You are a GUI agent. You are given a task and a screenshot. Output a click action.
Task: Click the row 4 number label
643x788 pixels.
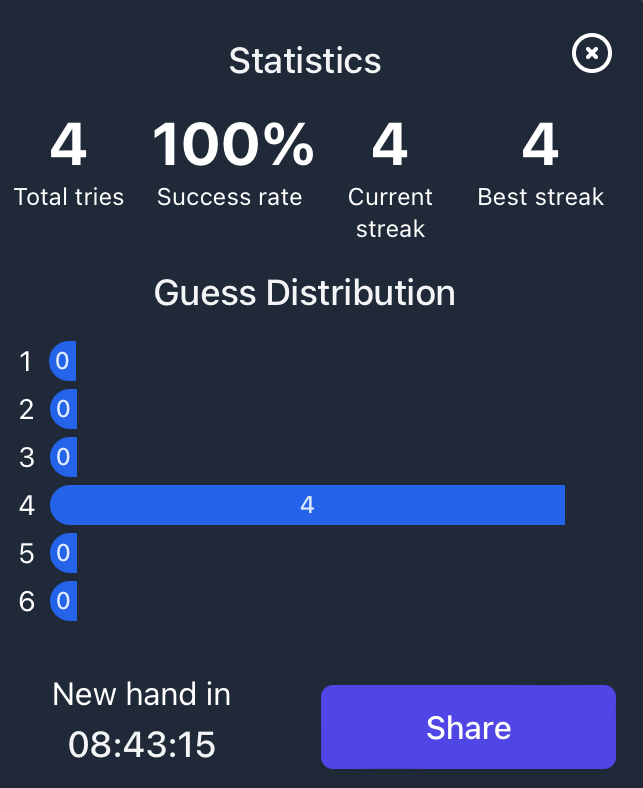[x=27, y=505]
